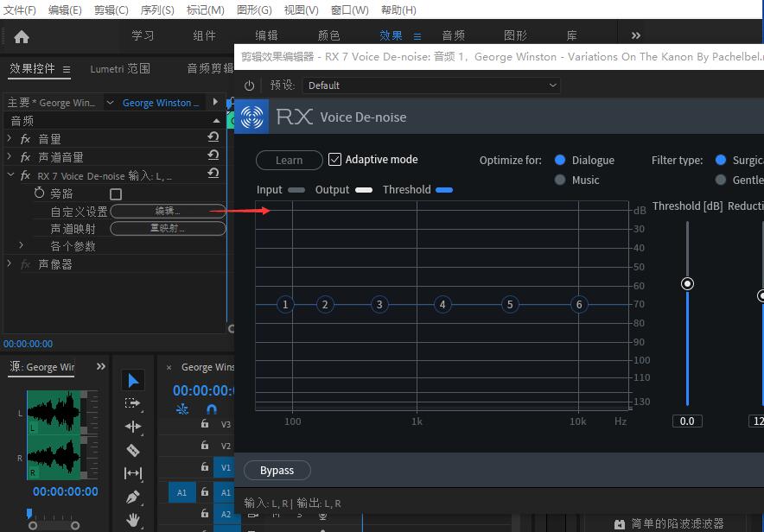The image size is (764, 532).
Task: Expand 各个参数
Action: click(x=21, y=244)
